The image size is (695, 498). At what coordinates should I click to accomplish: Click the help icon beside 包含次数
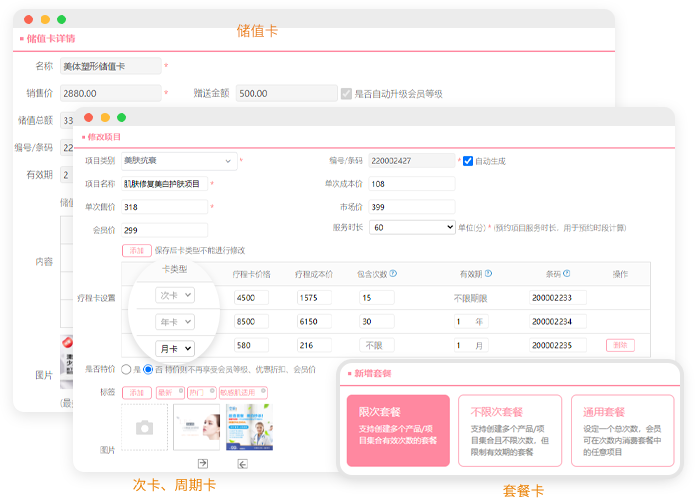click(393, 273)
